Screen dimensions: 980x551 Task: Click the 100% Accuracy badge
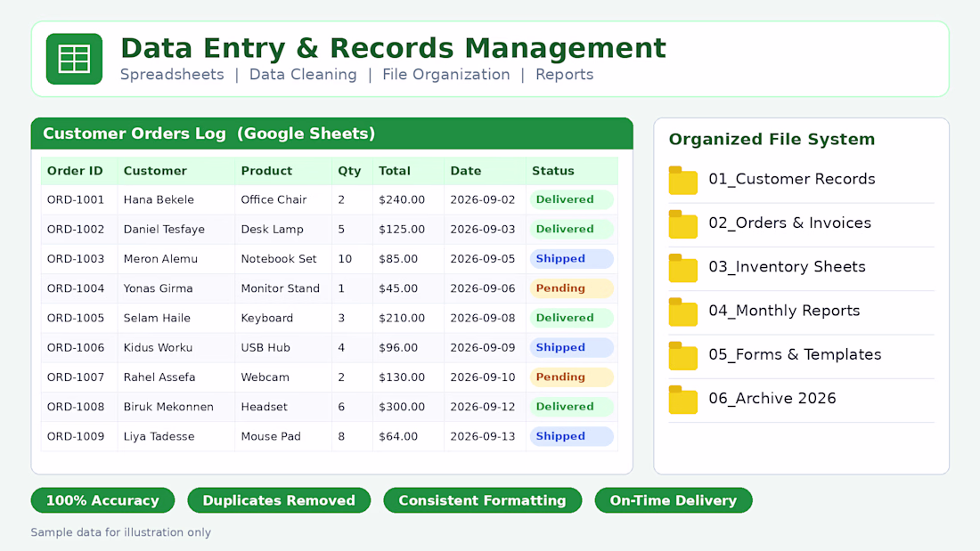pyautogui.click(x=102, y=500)
